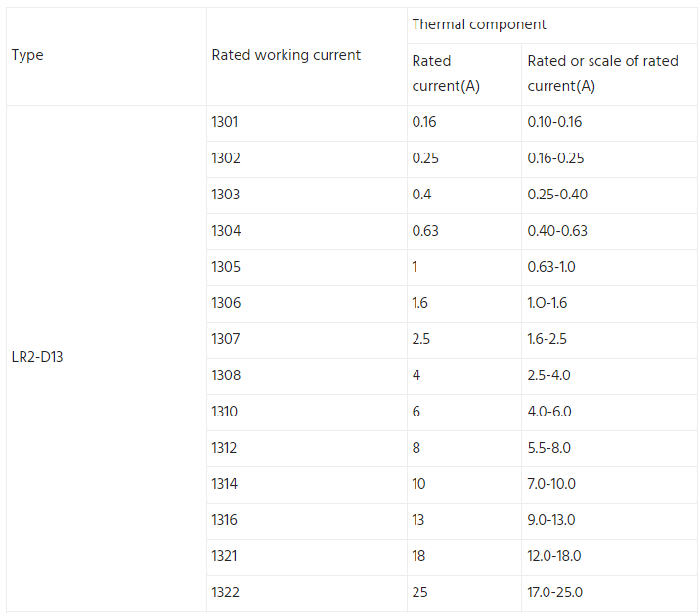
Task: Click the Thermal component header
Action: (552, 25)
